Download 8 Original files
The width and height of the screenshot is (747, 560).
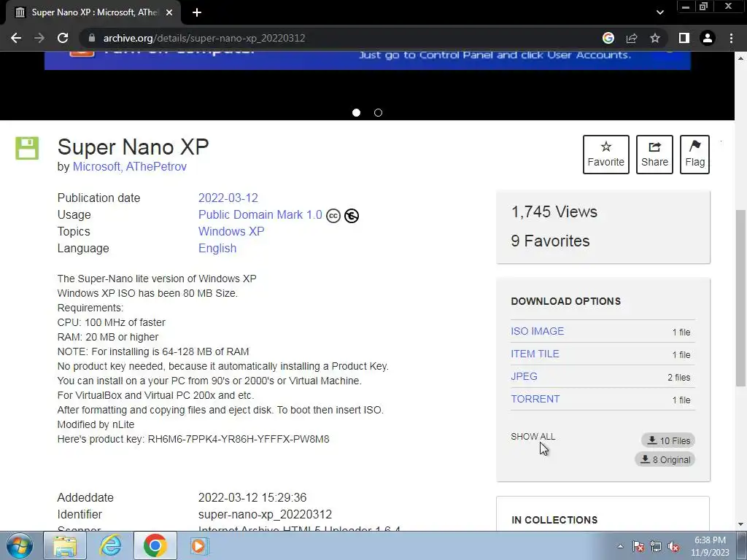665,459
